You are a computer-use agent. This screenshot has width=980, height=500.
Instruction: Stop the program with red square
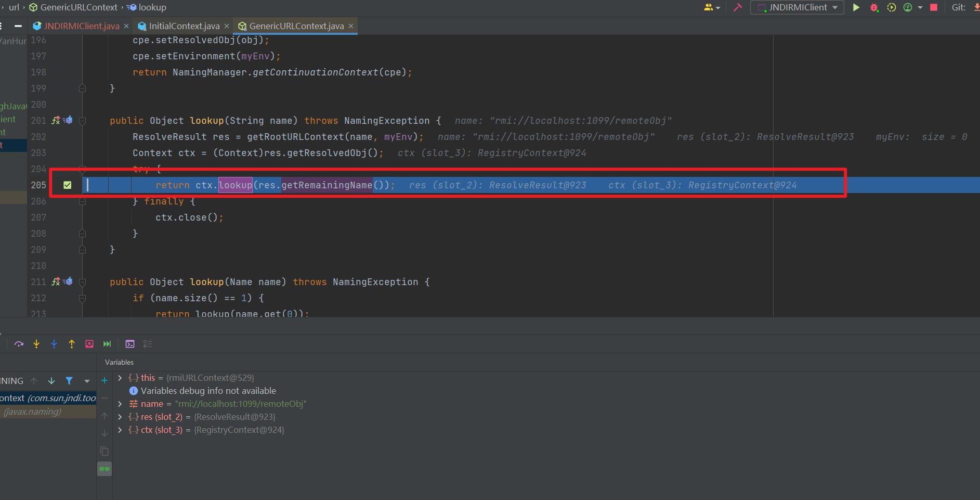coord(934,7)
